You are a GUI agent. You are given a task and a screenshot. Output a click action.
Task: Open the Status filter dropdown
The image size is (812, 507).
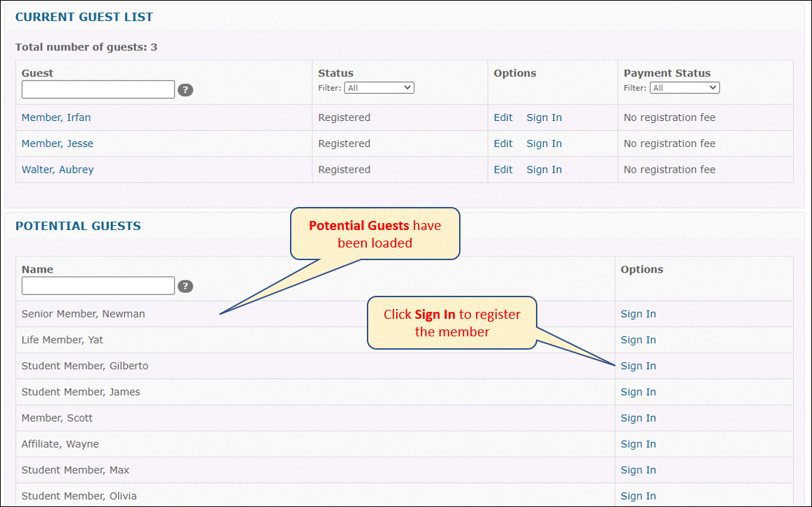pyautogui.click(x=379, y=88)
